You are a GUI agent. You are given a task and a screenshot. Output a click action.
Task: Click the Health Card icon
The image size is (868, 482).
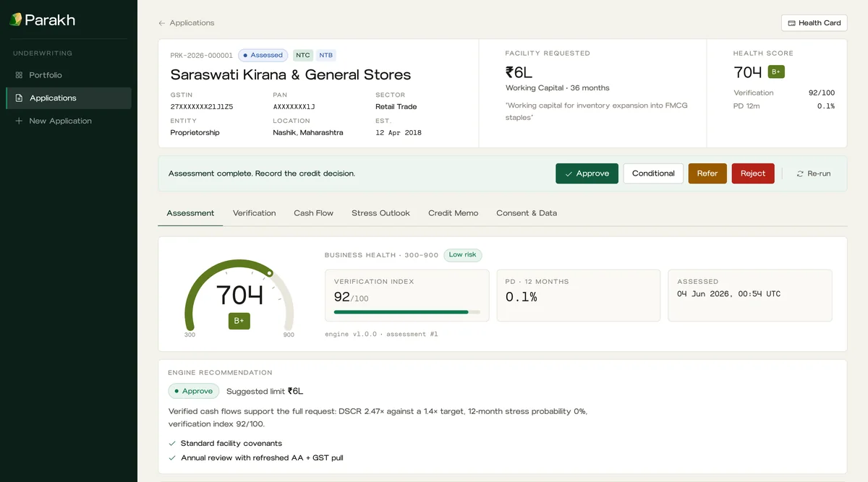pos(791,23)
